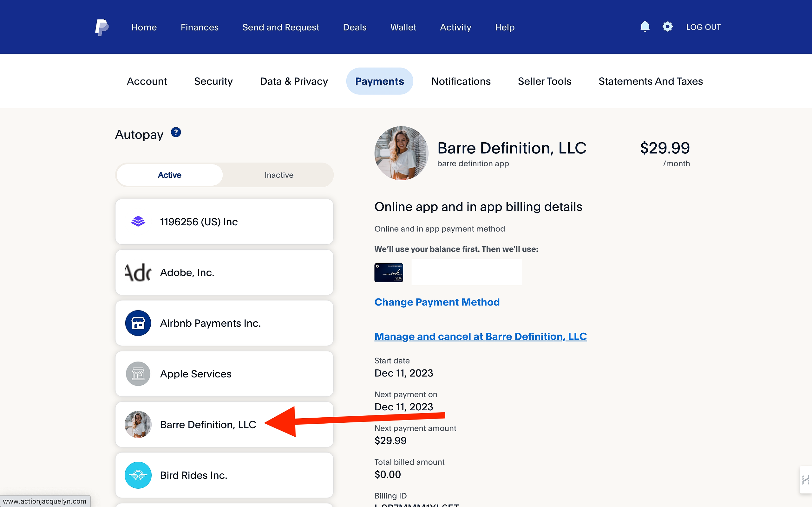Viewport: 812px width, 507px height.
Task: Click Change Payment Method link
Action: [437, 302]
